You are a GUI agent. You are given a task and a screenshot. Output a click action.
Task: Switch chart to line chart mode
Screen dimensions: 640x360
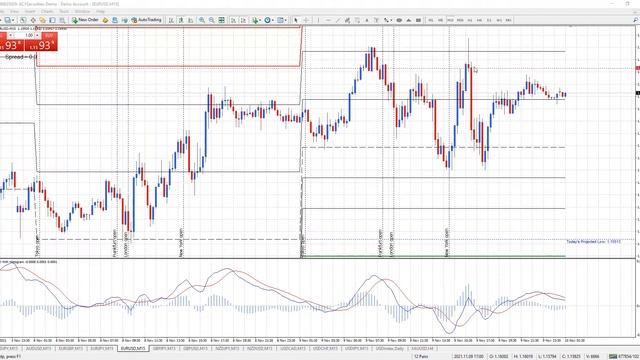coord(191,20)
